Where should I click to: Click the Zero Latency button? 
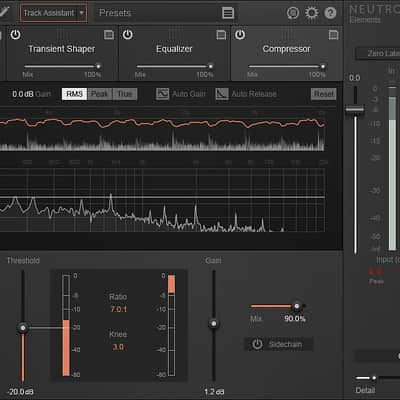[x=378, y=53]
